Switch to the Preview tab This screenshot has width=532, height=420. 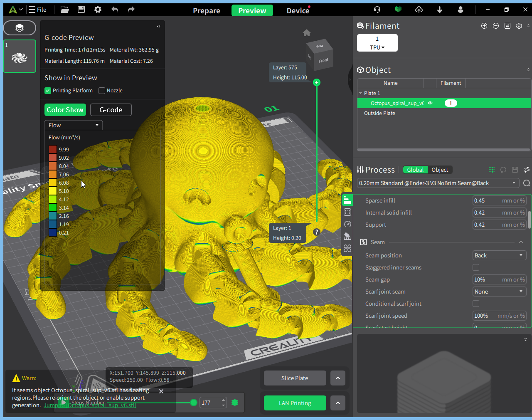[x=252, y=10]
